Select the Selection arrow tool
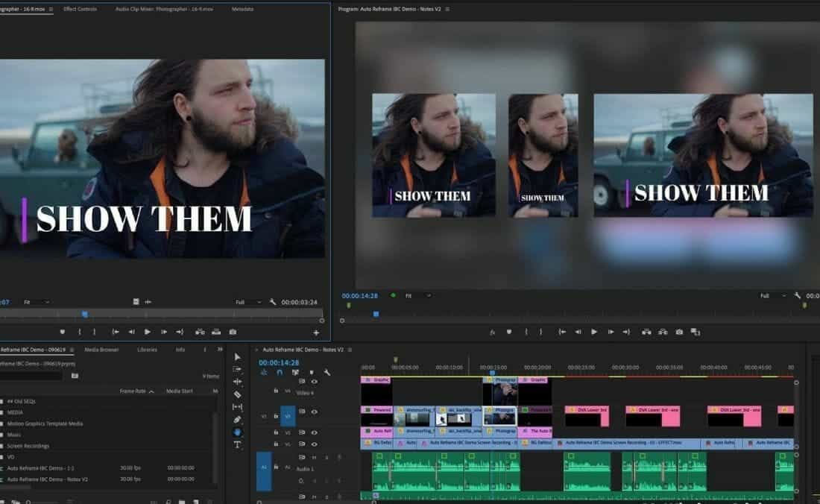The width and height of the screenshot is (820, 504). 237,356
